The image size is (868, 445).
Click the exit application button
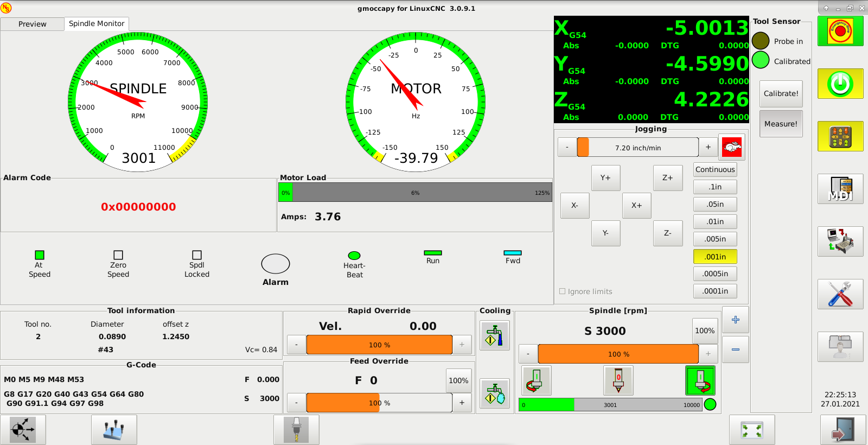843,430
